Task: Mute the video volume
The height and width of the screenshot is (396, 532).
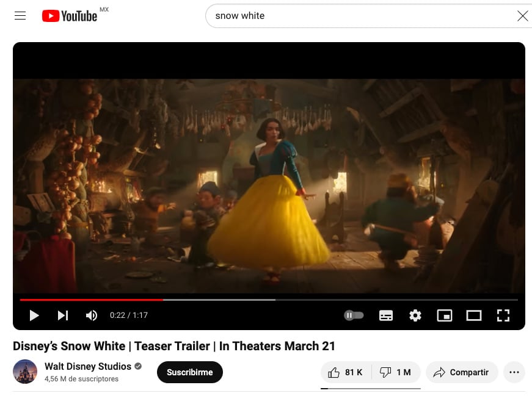Action: 92,315
